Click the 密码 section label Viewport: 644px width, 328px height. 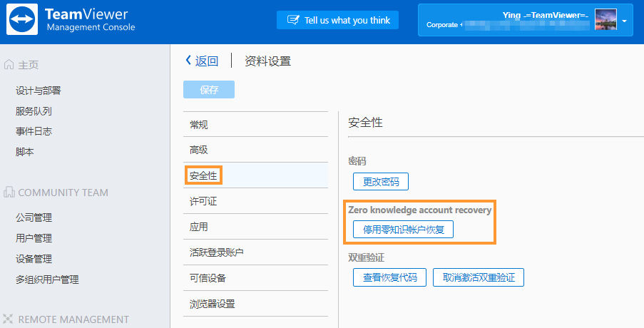coord(357,161)
